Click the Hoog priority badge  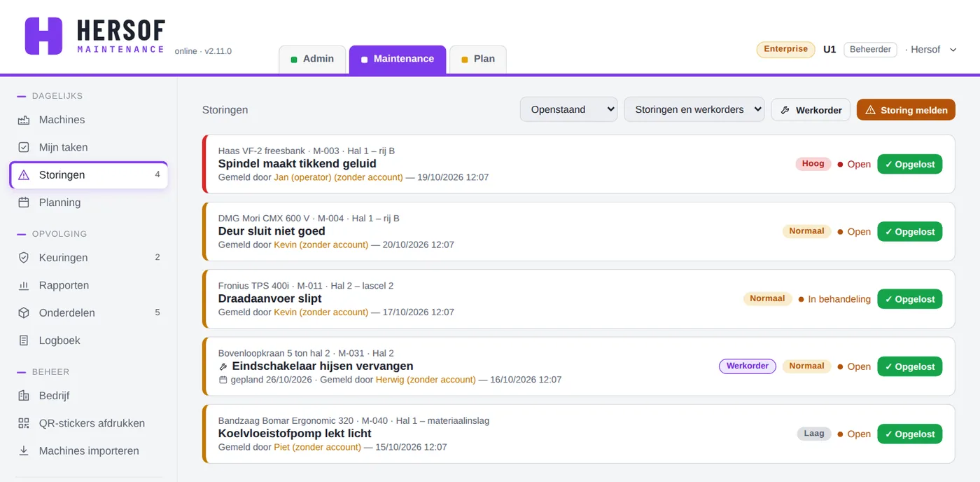tap(813, 164)
